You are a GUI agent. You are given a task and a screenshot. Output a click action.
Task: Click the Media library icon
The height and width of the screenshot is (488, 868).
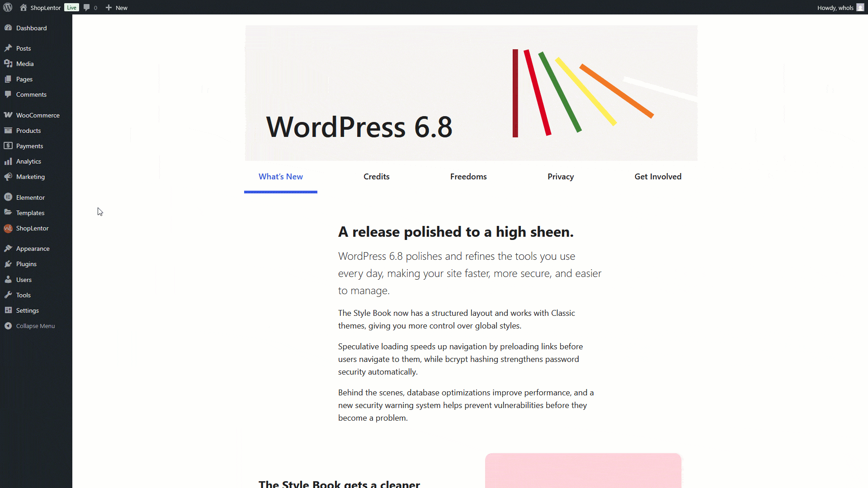[8, 63]
